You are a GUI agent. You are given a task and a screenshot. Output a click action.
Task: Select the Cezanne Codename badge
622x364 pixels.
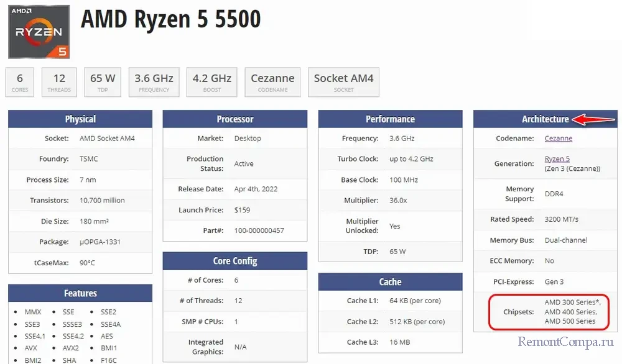[272, 82]
